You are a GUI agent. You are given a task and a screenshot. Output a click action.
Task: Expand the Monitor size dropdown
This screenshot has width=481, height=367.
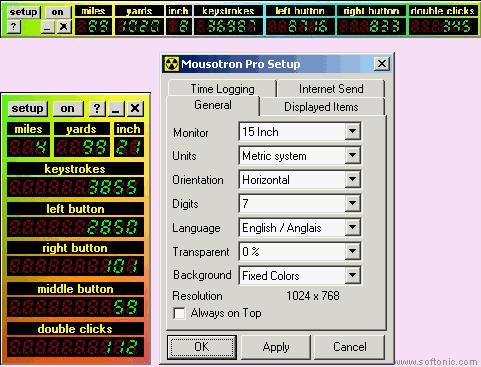353,132
